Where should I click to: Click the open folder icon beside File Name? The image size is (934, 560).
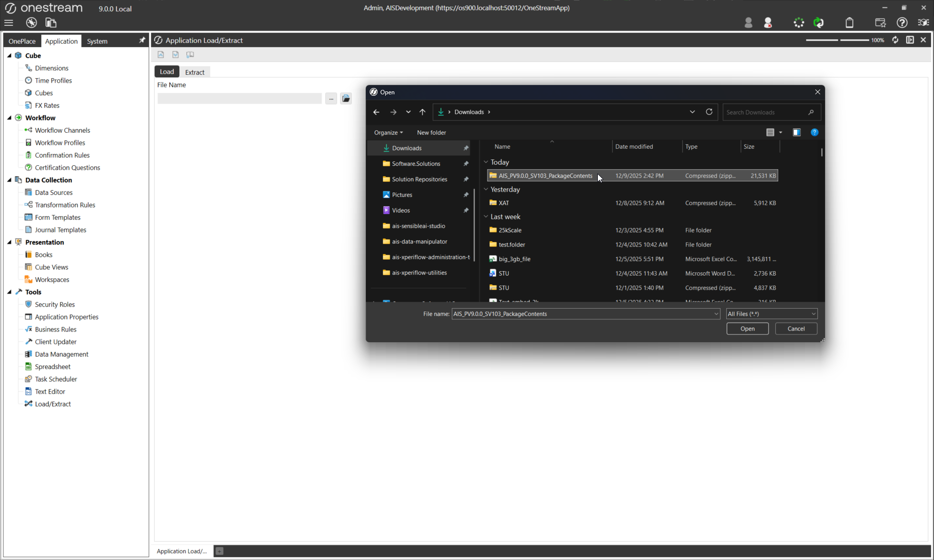click(346, 99)
